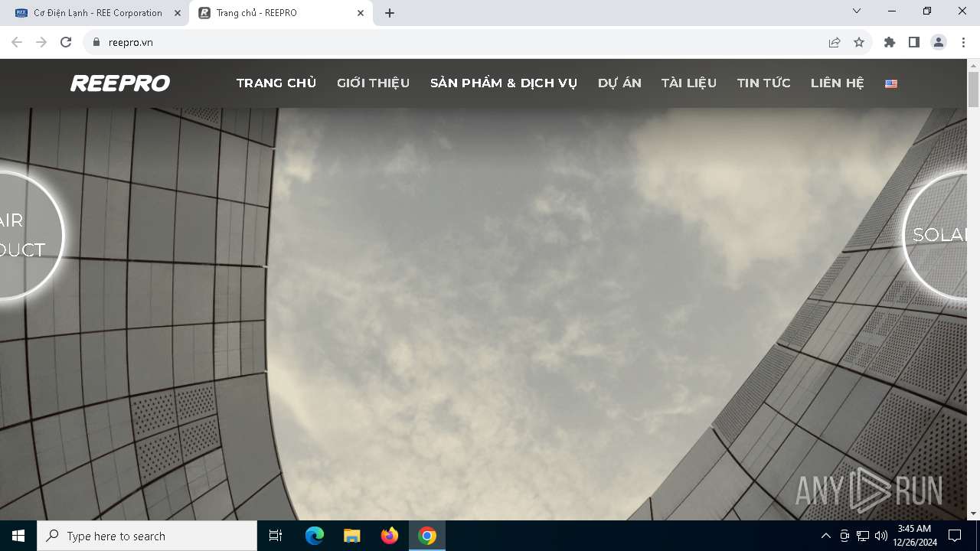Go to the LIÊN HỆ page
The image size is (980, 551).
(837, 83)
